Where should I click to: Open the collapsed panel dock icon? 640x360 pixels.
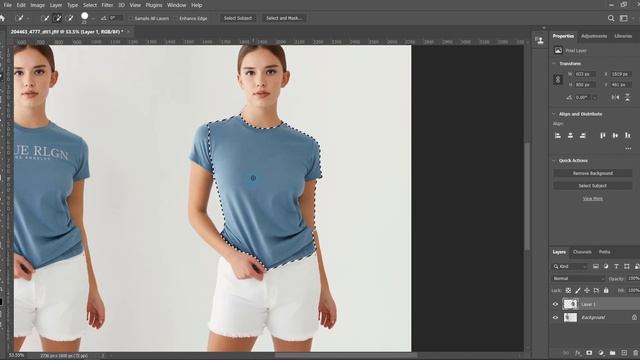pos(540,40)
